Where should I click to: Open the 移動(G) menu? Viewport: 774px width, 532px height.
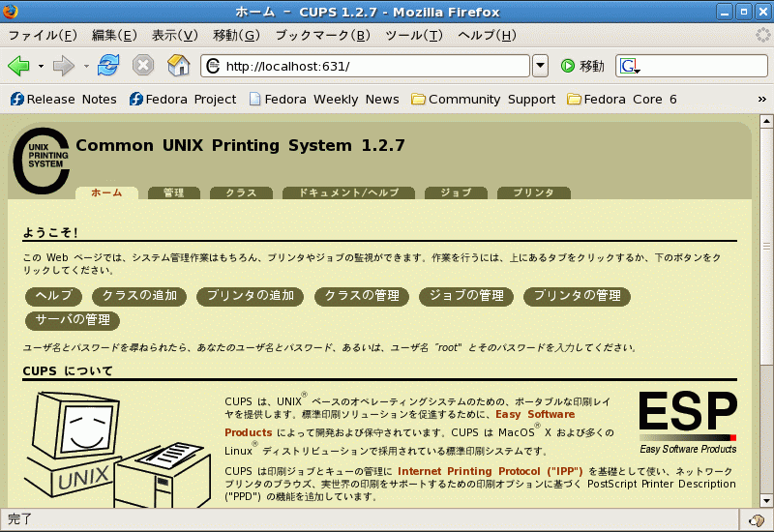coord(236,35)
